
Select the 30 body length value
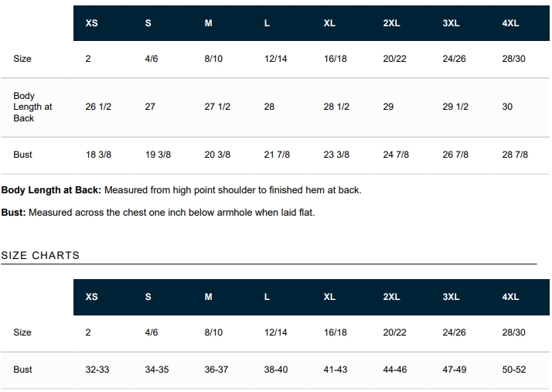[507, 107]
